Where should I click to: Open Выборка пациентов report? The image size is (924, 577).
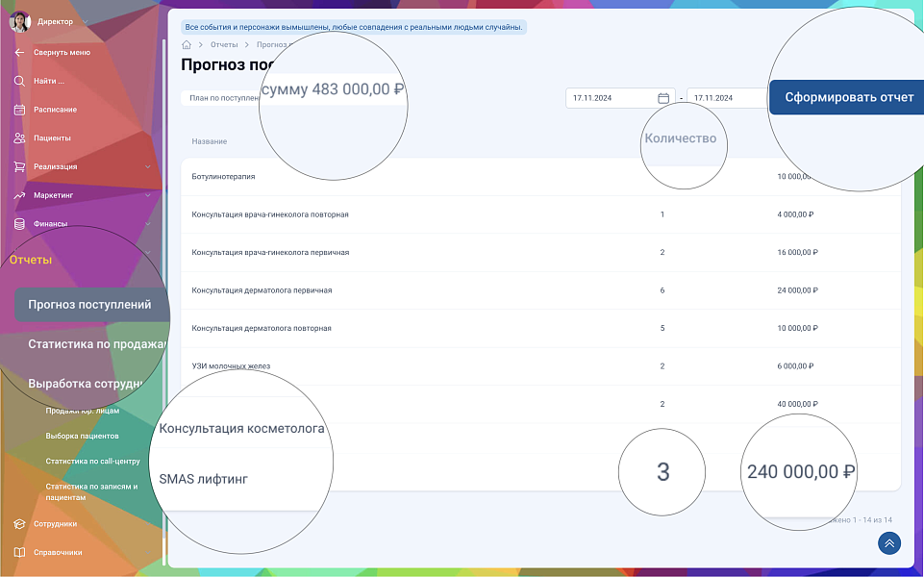[83, 436]
